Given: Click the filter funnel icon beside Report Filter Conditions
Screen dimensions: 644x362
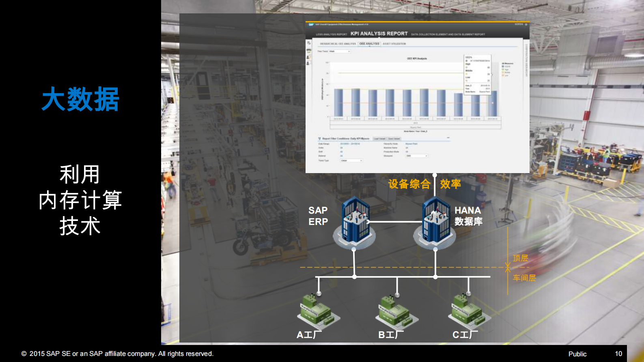Looking at the screenshot, I should pos(319,139).
